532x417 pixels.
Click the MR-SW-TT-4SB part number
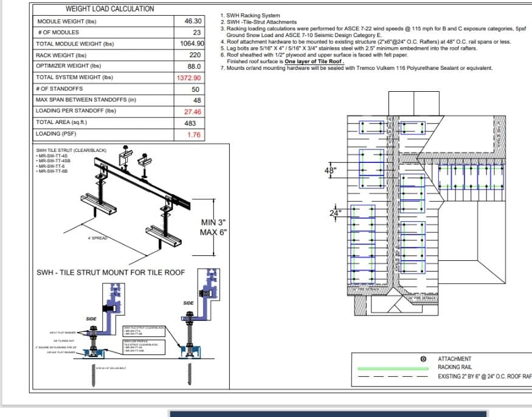54,161
